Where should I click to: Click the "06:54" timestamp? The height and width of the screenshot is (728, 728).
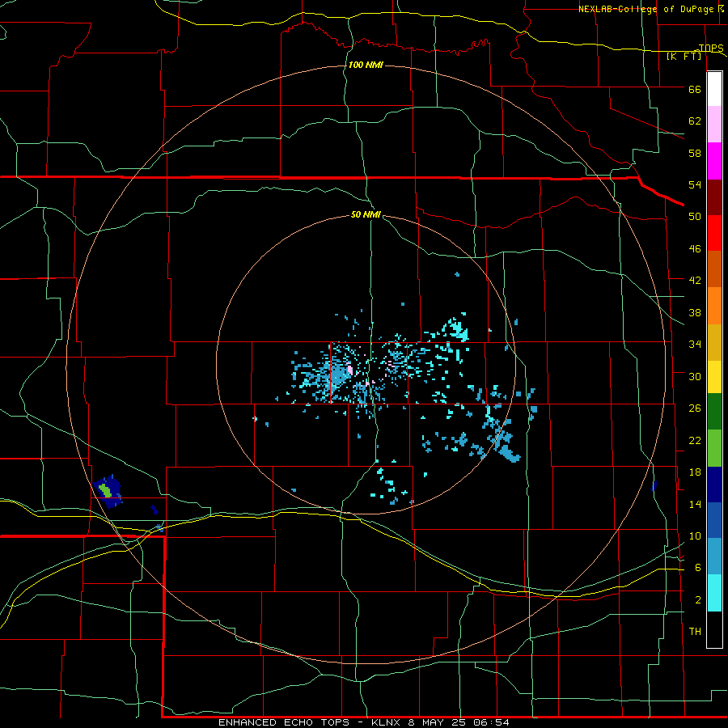click(x=492, y=722)
